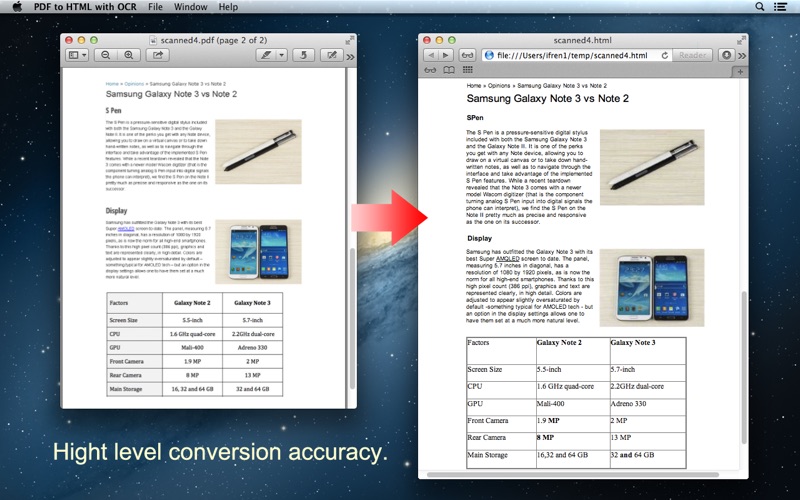800x500 pixels.
Task: Click the 'SPen' heading in Safari
Action: tap(475, 118)
